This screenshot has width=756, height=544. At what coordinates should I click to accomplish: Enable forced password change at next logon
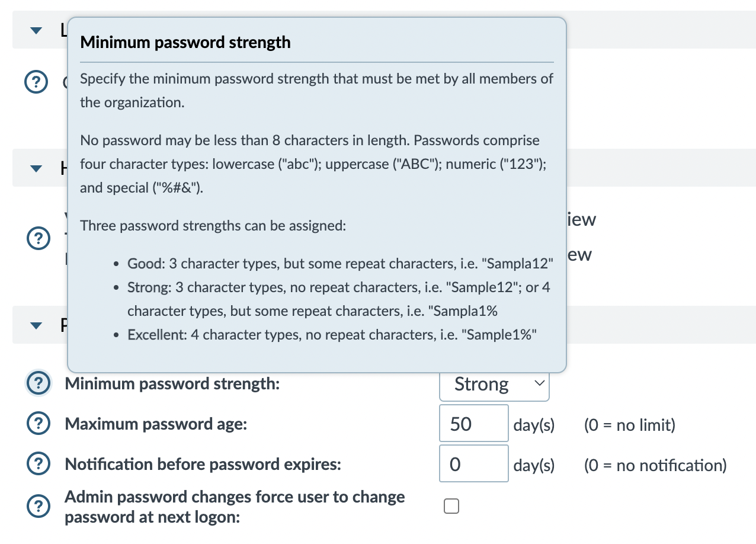(451, 505)
